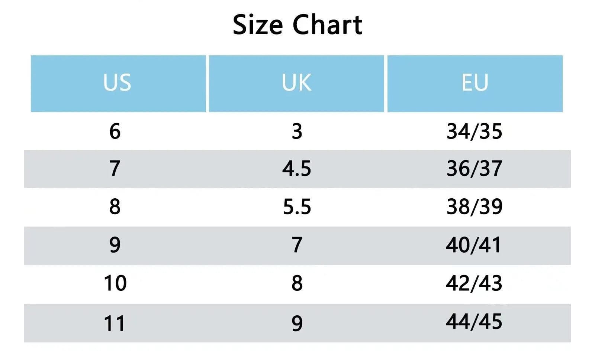Click UK size 3 cell
Image resolution: width=595 pixels, height=364 pixels.
[x=297, y=131]
